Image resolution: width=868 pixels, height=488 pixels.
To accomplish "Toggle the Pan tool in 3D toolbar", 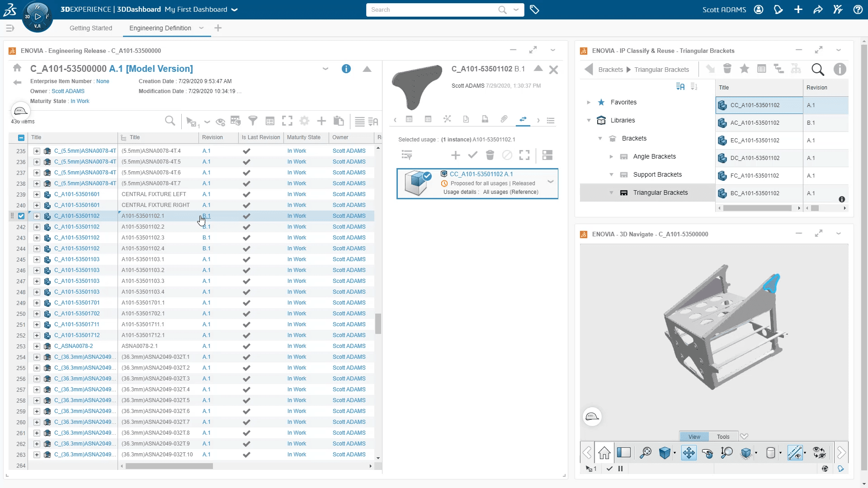I will [x=689, y=452].
